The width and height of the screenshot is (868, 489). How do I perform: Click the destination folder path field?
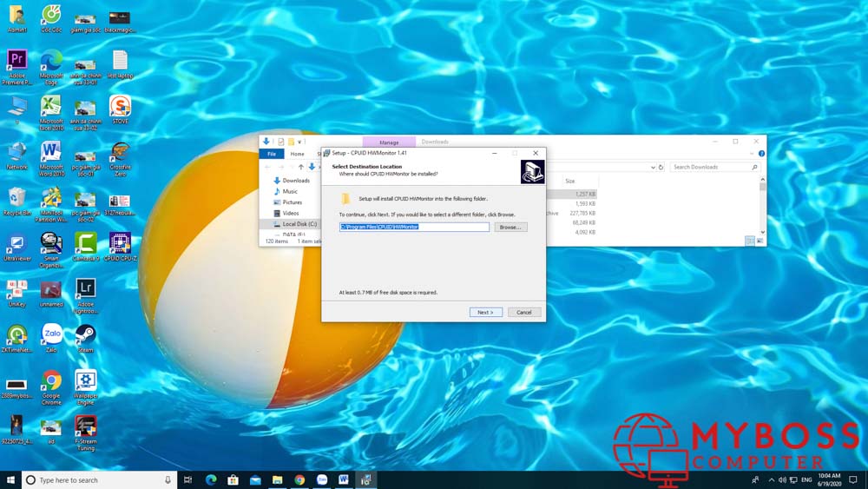[414, 227]
